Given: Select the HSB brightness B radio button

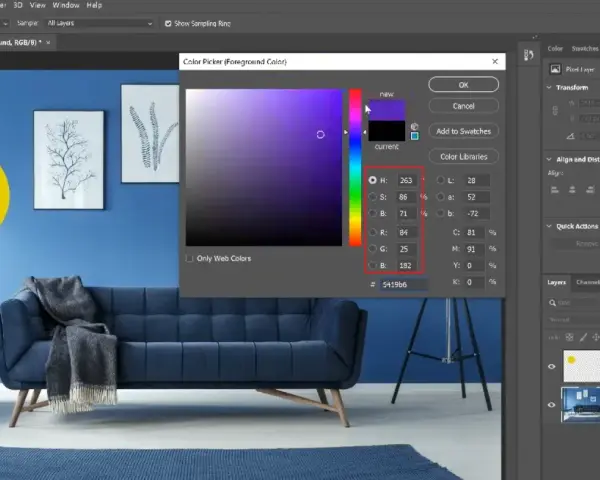Looking at the screenshot, I should pos(372,213).
